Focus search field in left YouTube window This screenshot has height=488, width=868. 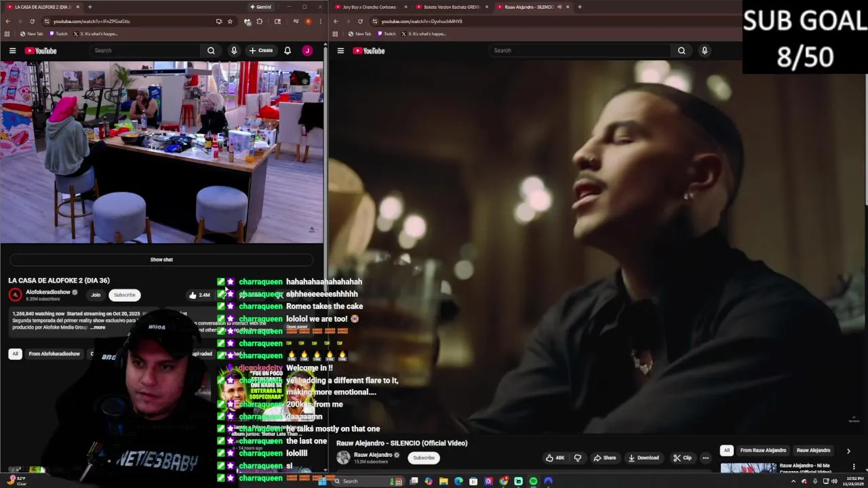point(146,51)
